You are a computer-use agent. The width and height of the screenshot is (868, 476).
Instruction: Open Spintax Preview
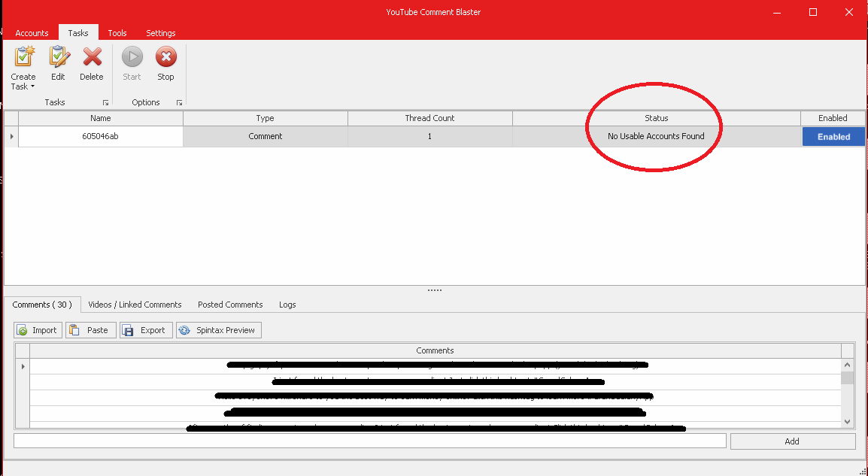(219, 330)
